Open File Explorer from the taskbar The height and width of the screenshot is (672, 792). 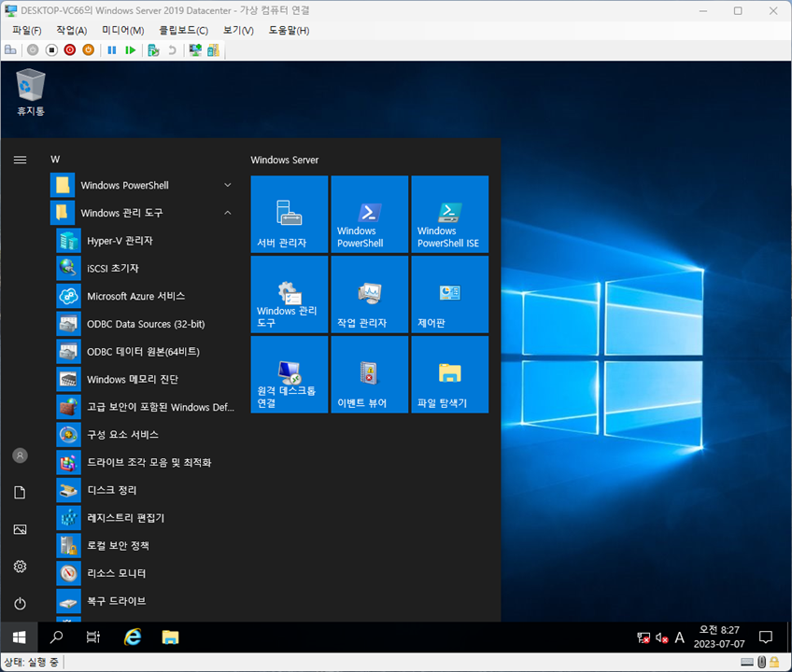click(170, 637)
